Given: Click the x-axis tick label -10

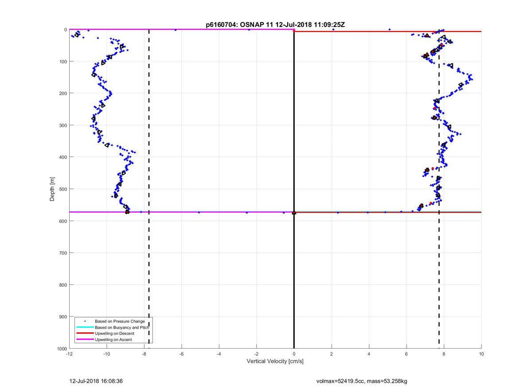Looking at the screenshot, I should point(106,354).
